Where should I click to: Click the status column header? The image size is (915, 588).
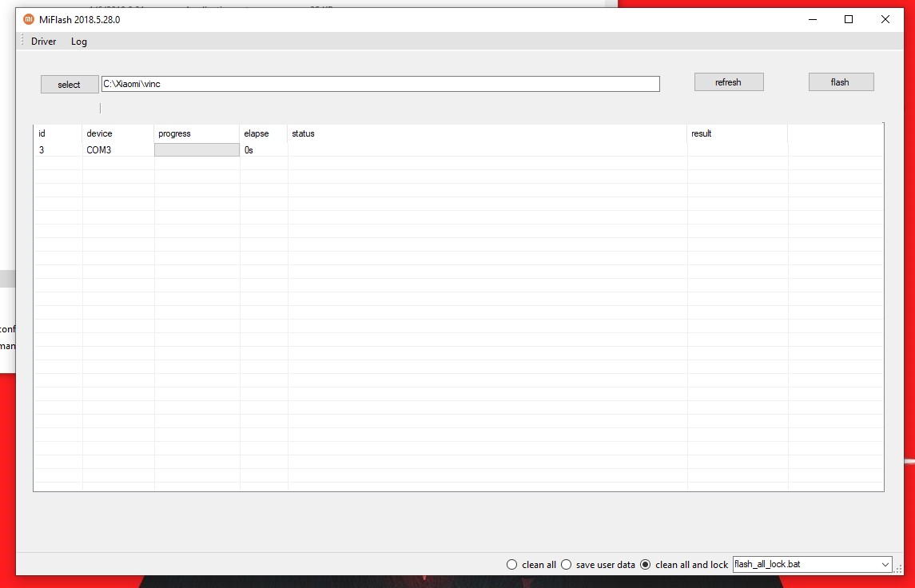(487, 133)
